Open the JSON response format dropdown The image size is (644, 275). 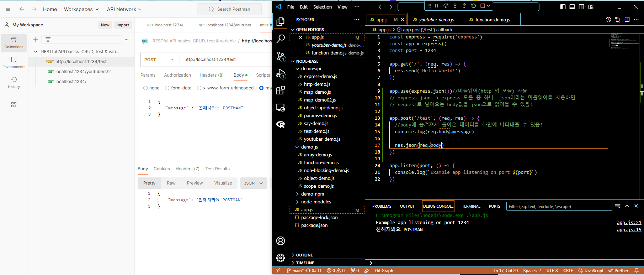click(x=254, y=183)
